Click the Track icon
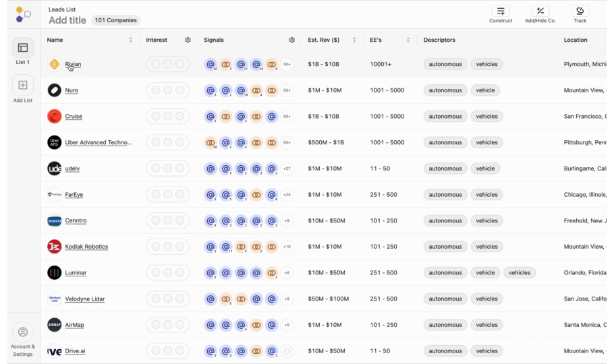This screenshot has width=614, height=364. (x=580, y=11)
